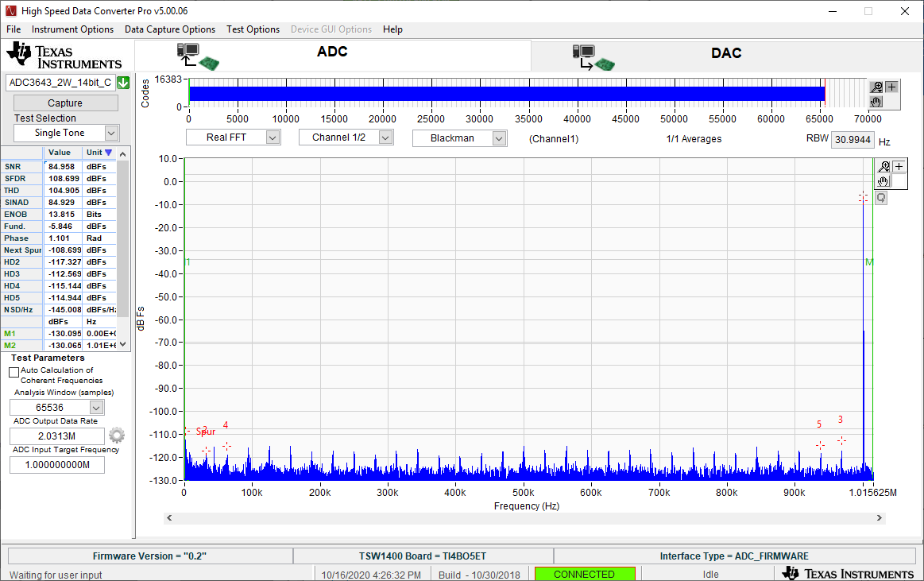Screen dimensions: 924x581
Task: Open ADC Output Data Rate gear settings
Action: click(116, 435)
